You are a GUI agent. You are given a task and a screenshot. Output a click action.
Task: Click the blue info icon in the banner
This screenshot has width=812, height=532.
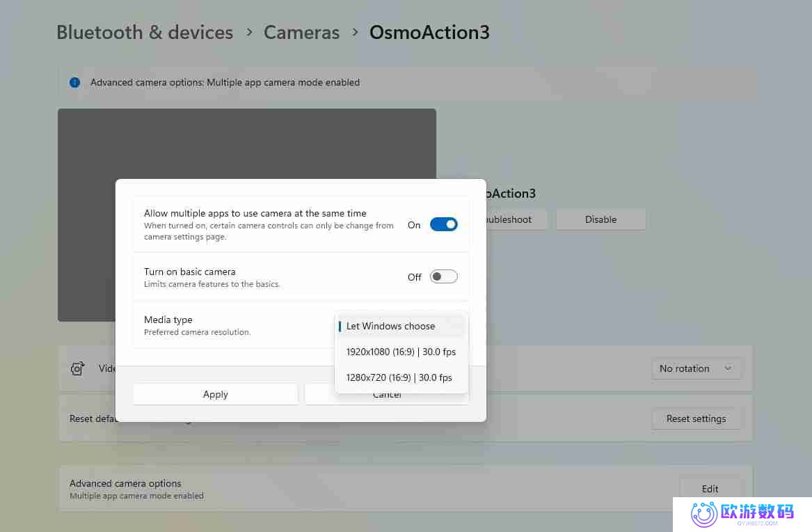point(74,82)
